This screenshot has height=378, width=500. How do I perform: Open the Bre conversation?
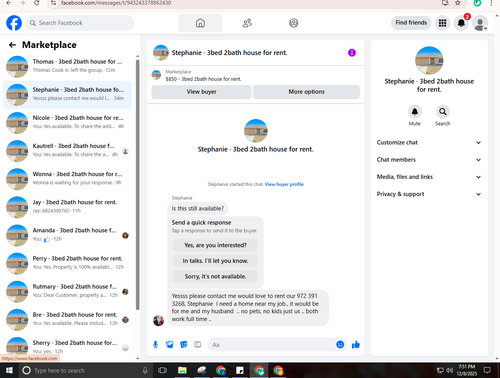point(67,320)
